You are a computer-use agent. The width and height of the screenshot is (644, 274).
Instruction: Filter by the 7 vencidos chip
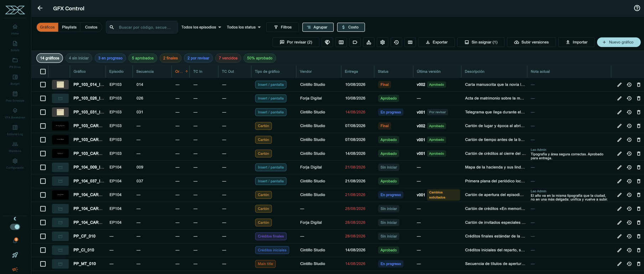(x=228, y=58)
